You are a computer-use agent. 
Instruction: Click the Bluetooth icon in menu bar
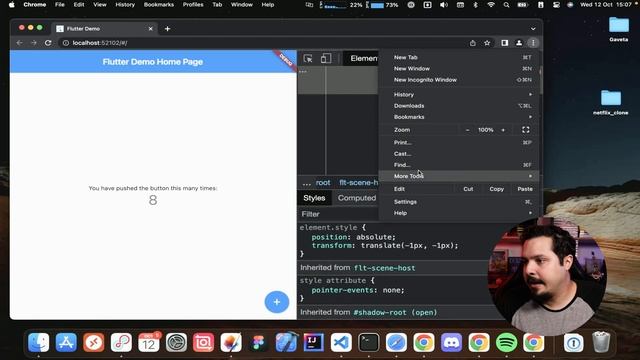point(476,5)
